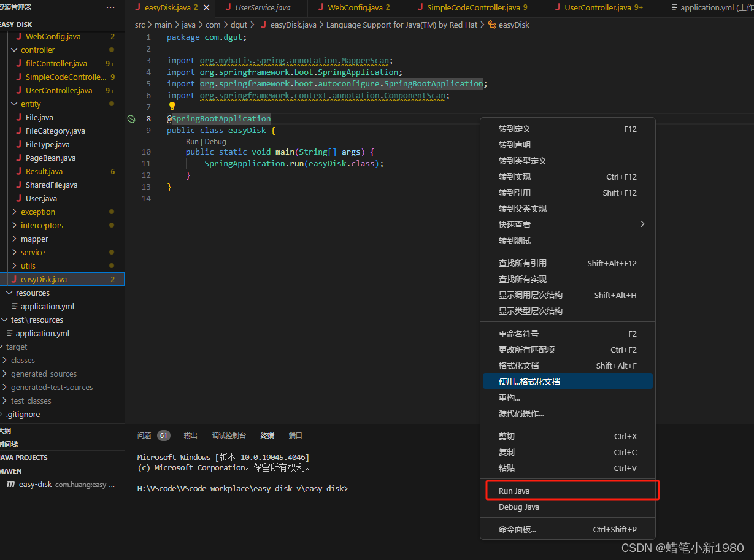The image size is (754, 560).
Task: Expand the generated-sources folder
Action: click(44, 374)
